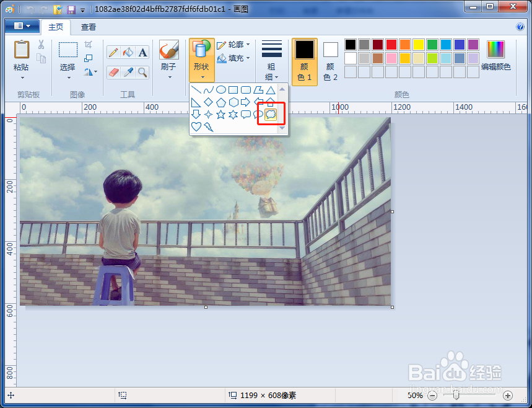Pick the yellow color swatch
Screen dimensions: 532x408
(x=418, y=45)
